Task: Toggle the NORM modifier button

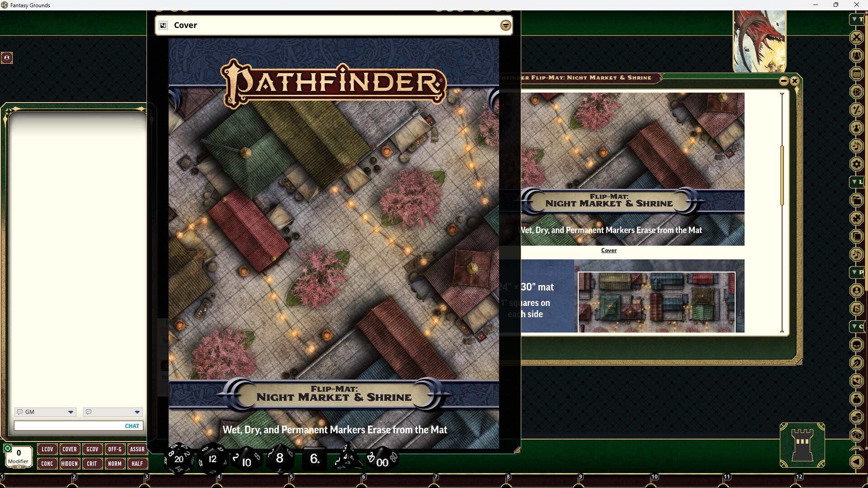Action: (115, 464)
